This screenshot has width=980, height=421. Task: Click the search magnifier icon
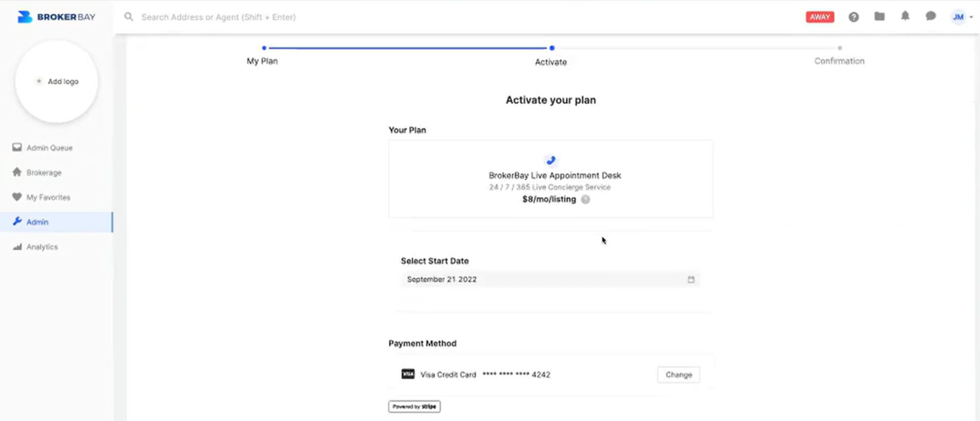(x=129, y=17)
